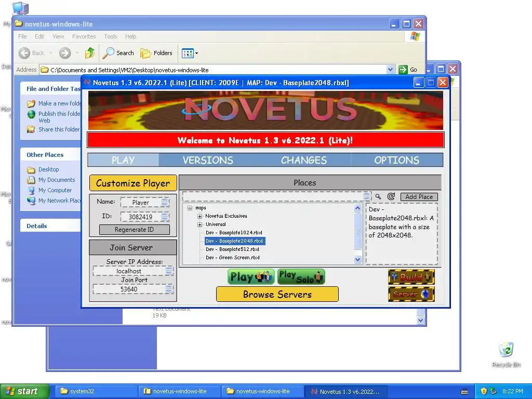Click the Explorer Forward button
The height and width of the screenshot is (399, 532).
pos(65,53)
